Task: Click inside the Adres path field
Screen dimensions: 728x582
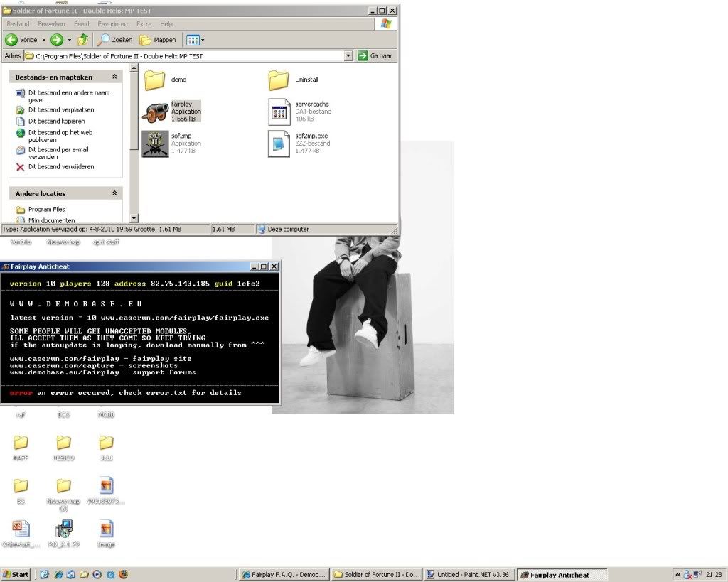Action: 178,55
